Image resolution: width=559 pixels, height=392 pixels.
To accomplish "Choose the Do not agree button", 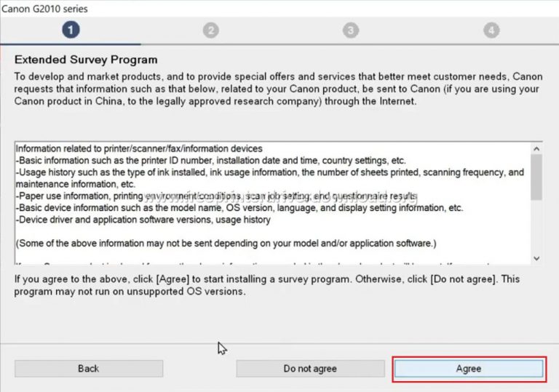I will (x=310, y=369).
